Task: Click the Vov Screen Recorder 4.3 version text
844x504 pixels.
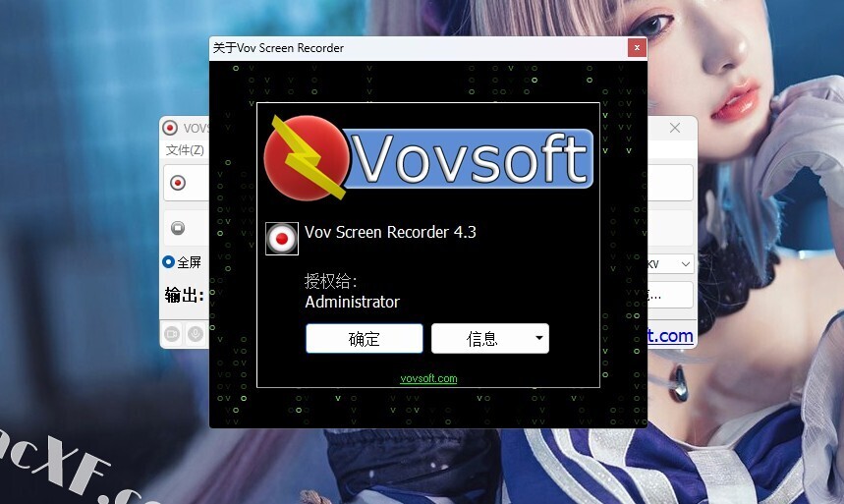Action: coord(390,232)
